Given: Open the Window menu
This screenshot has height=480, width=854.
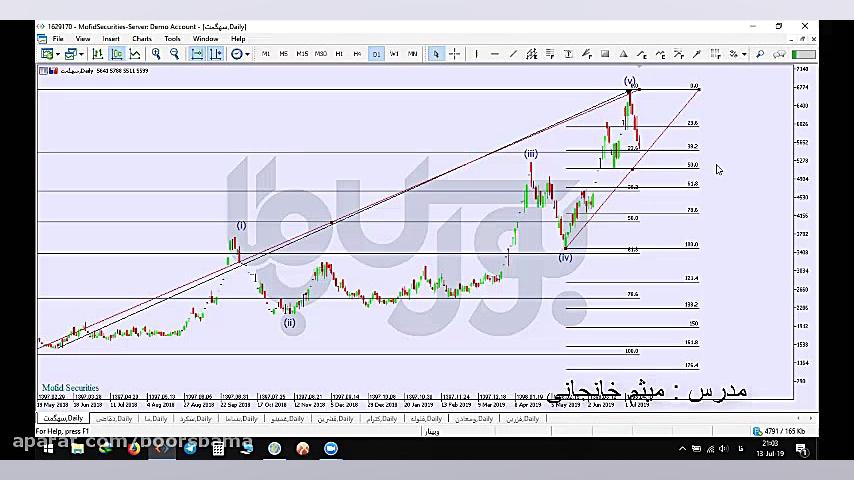Looking at the screenshot, I should tap(205, 39).
